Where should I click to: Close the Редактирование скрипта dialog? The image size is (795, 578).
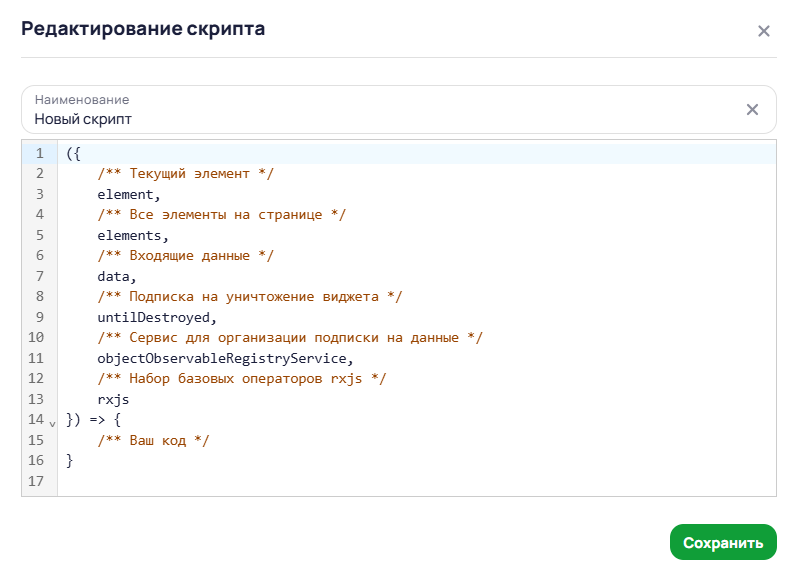coord(763,31)
